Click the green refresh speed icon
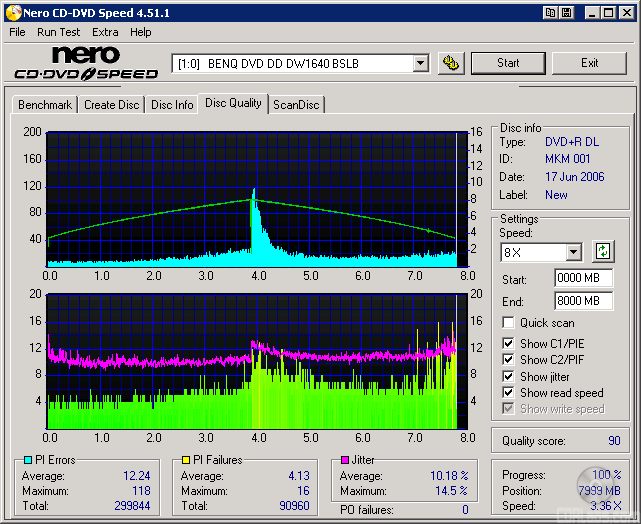The image size is (641, 524). (603, 252)
